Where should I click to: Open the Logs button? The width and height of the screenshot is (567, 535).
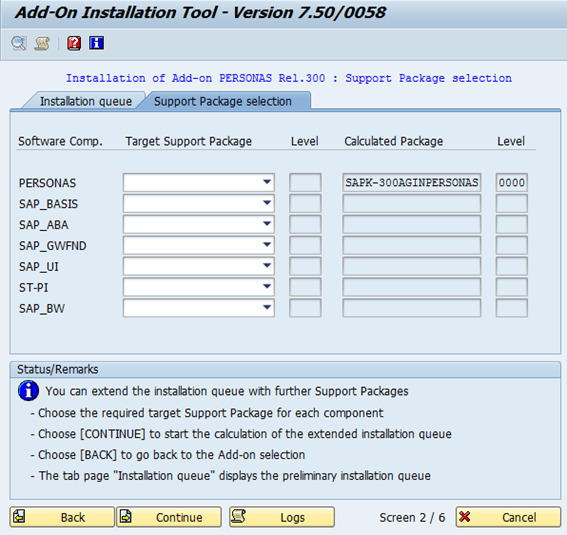(x=282, y=517)
